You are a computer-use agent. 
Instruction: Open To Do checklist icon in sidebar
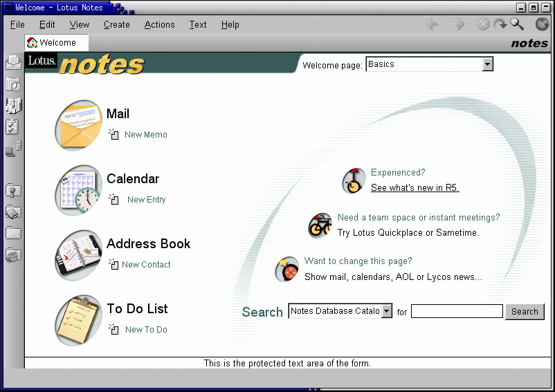[13, 127]
